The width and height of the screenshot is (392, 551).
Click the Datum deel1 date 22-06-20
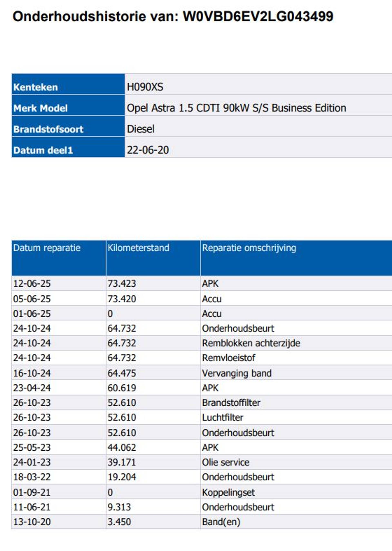tap(148, 150)
